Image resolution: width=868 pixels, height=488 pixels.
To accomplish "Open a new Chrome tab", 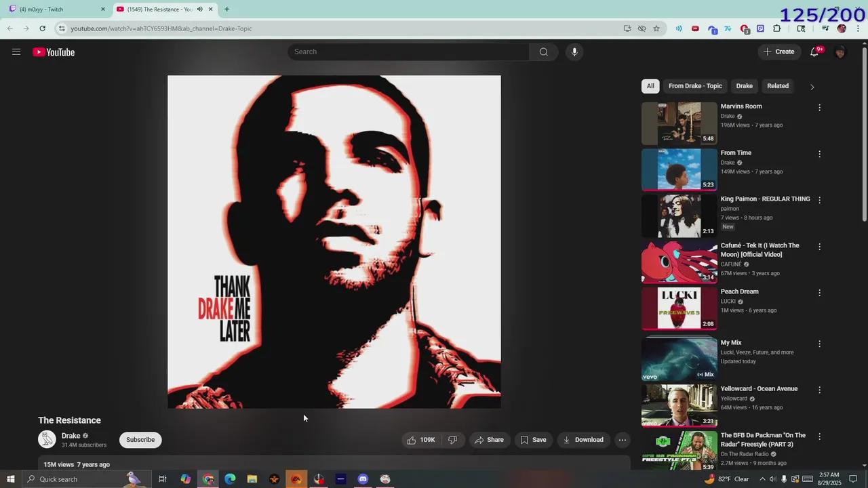I will [x=226, y=9].
